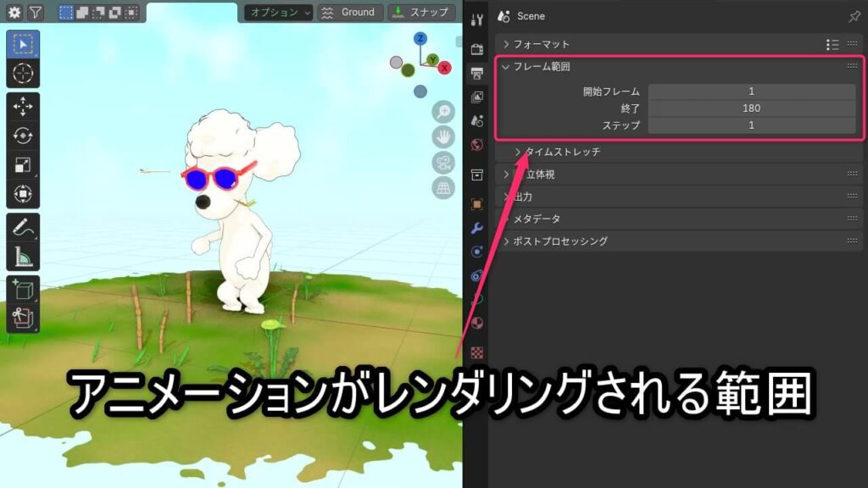
Task: Choose the extend selection mode icon
Action: click(82, 12)
